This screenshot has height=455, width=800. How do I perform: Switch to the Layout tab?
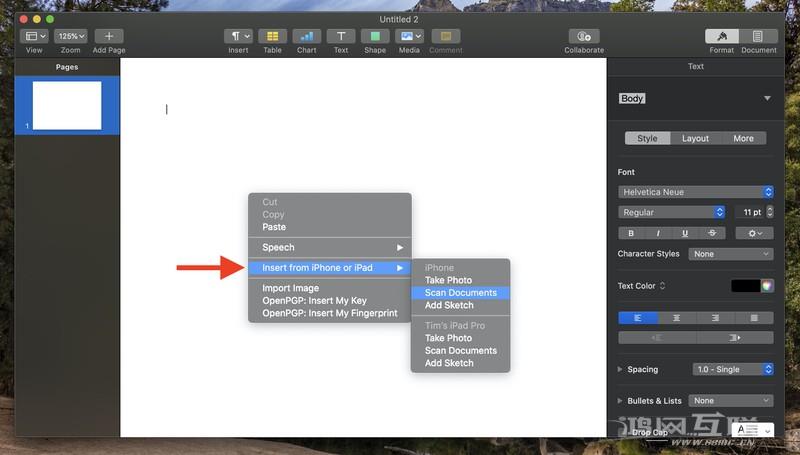click(695, 139)
